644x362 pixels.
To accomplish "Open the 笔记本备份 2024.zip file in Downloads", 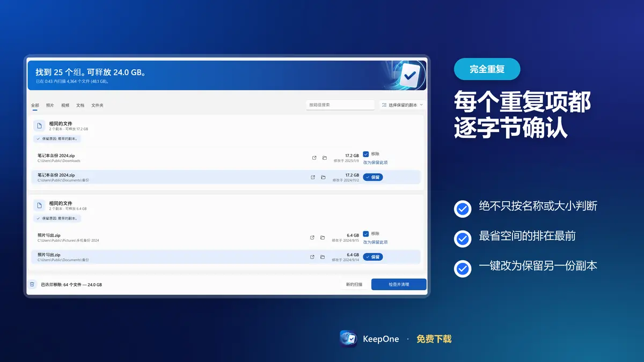I will [x=314, y=158].
